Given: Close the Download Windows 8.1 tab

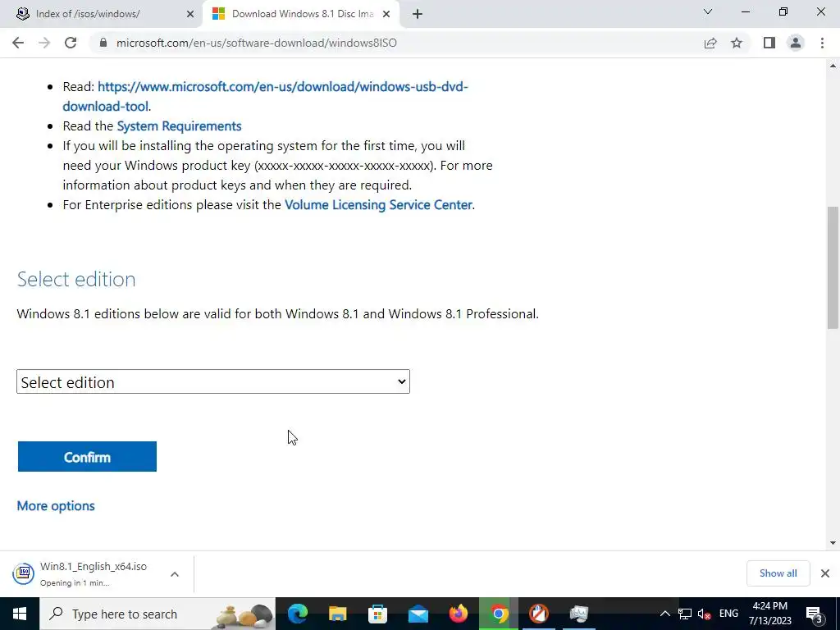Looking at the screenshot, I should [x=386, y=14].
